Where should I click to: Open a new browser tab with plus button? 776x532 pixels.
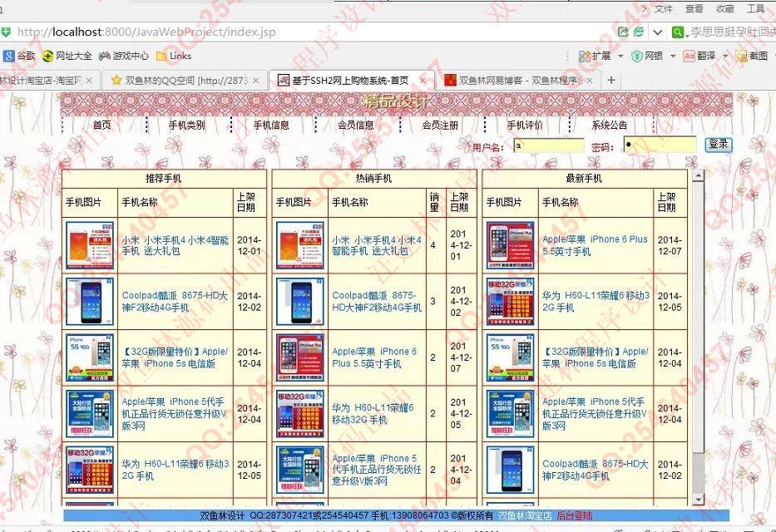pyautogui.click(x=611, y=80)
